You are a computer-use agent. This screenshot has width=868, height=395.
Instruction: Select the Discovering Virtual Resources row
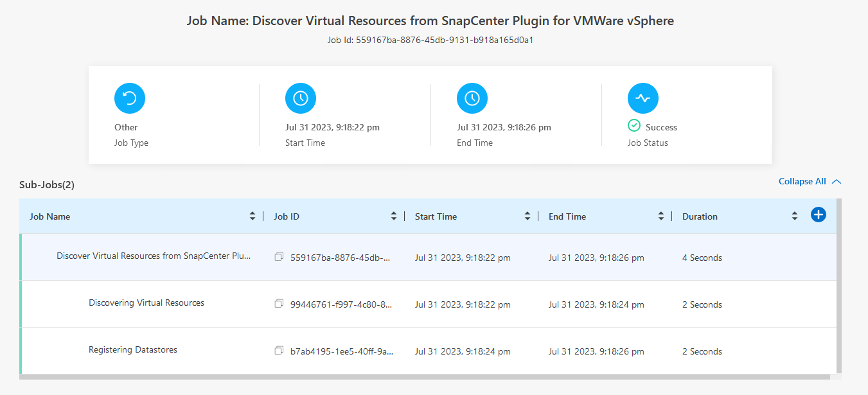(146, 303)
